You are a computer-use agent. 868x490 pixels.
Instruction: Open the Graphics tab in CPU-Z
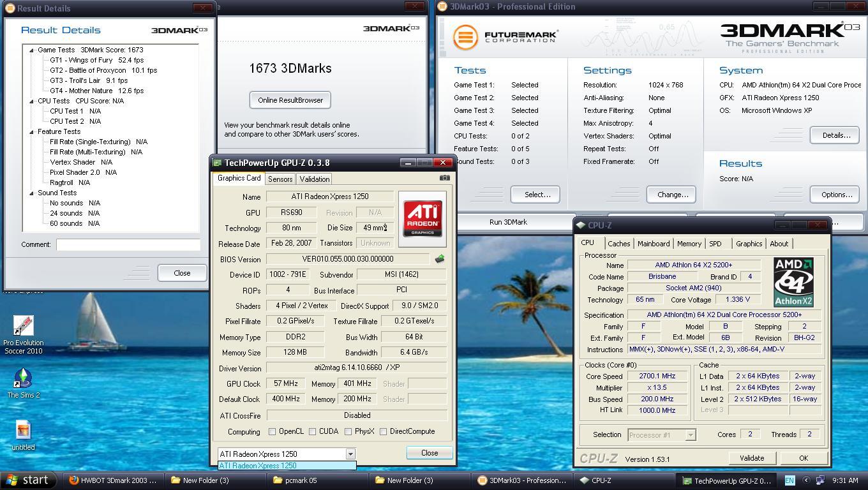tap(749, 244)
